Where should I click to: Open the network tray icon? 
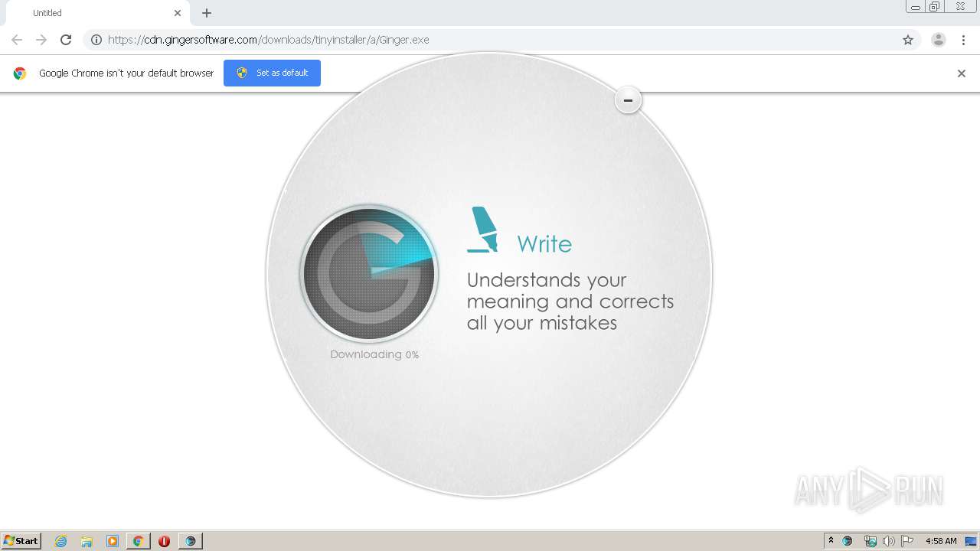coord(870,541)
